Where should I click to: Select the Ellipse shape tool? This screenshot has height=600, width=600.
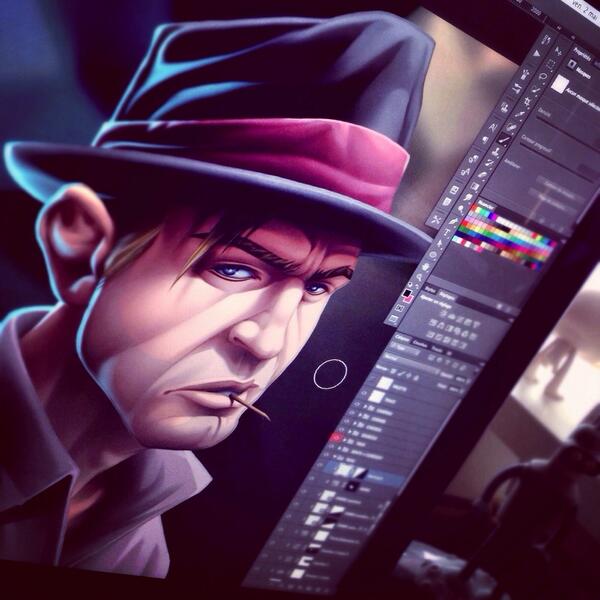pyautogui.click(x=432, y=255)
